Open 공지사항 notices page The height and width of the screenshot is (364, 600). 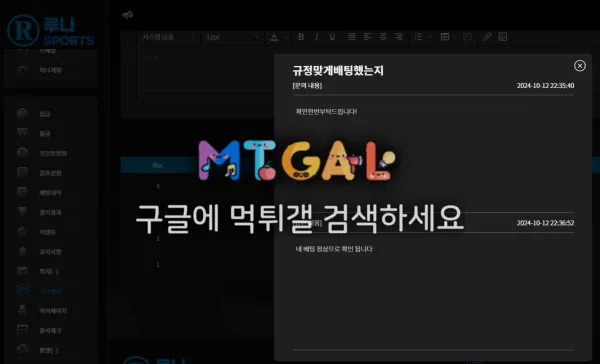tap(51, 252)
